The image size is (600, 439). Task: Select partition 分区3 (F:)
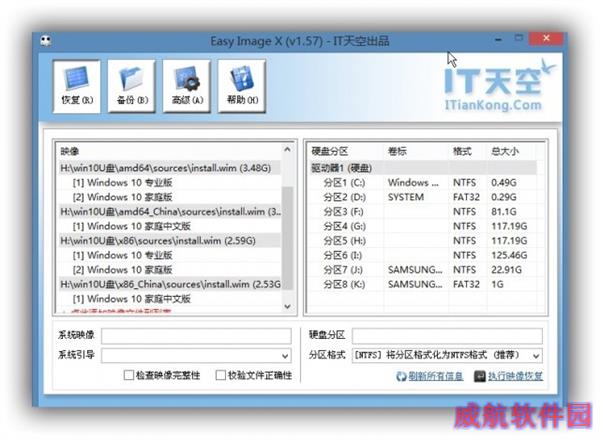[x=343, y=212]
